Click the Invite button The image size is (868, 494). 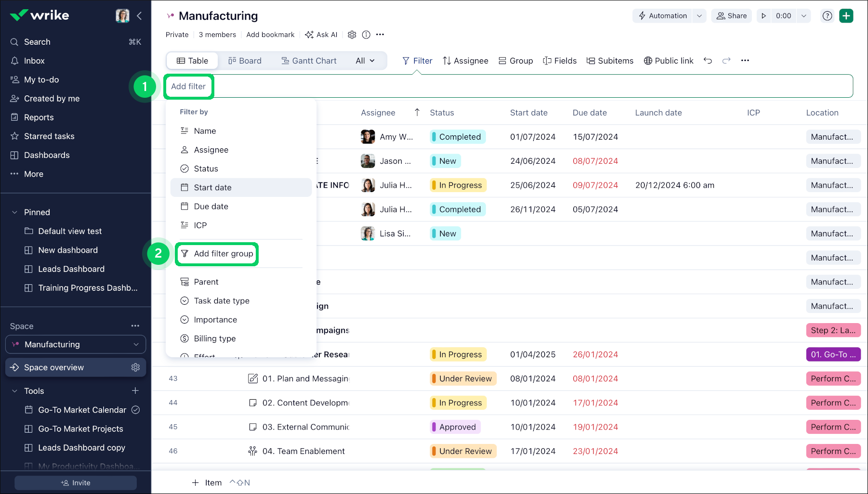(76, 482)
